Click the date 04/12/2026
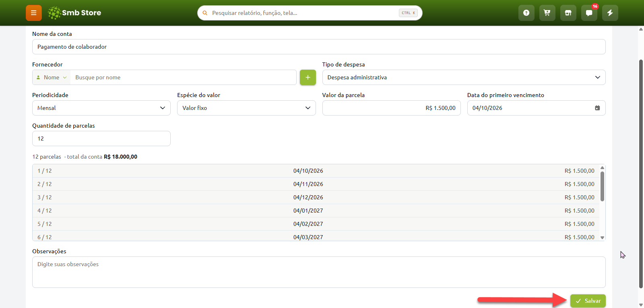644x308 pixels. [308, 197]
